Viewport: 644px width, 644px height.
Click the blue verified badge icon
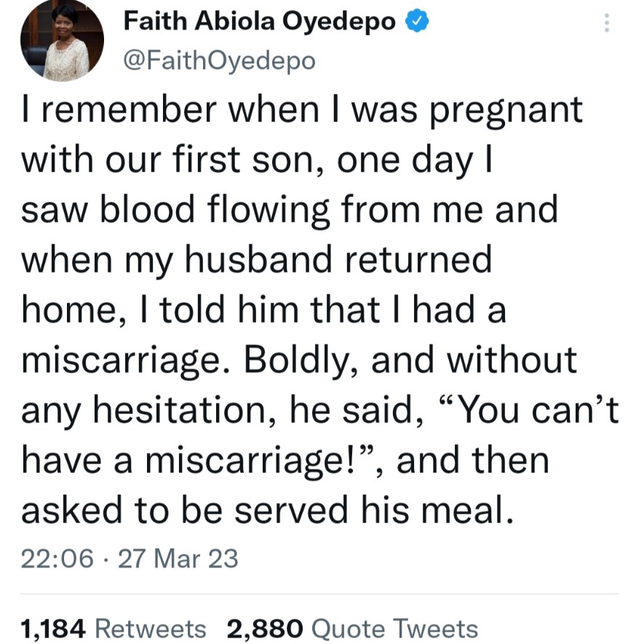(x=417, y=21)
